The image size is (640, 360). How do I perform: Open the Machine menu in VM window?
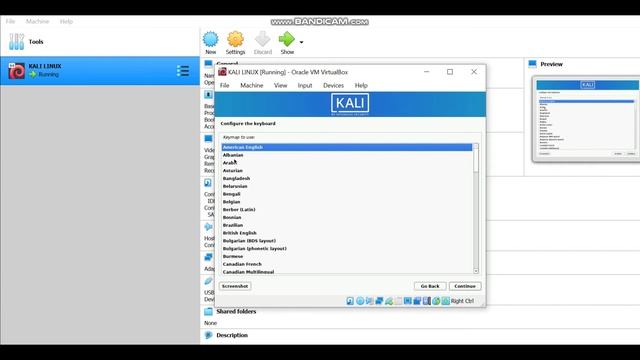click(251, 85)
